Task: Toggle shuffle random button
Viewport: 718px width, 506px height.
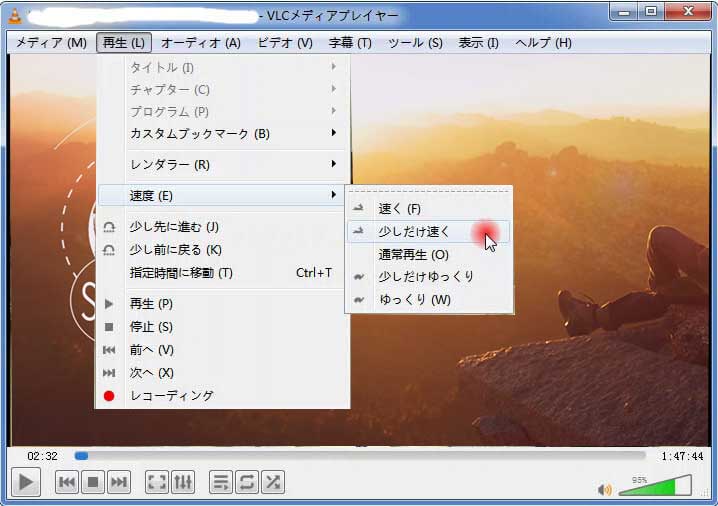Action: (x=273, y=482)
